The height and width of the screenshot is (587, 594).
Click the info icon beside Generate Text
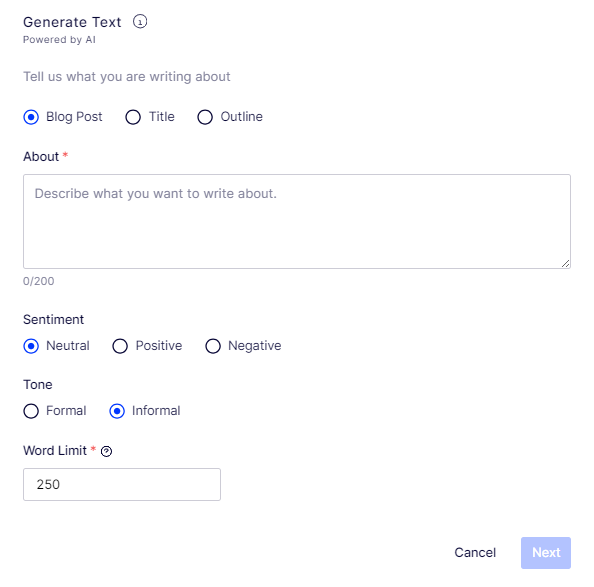click(140, 22)
